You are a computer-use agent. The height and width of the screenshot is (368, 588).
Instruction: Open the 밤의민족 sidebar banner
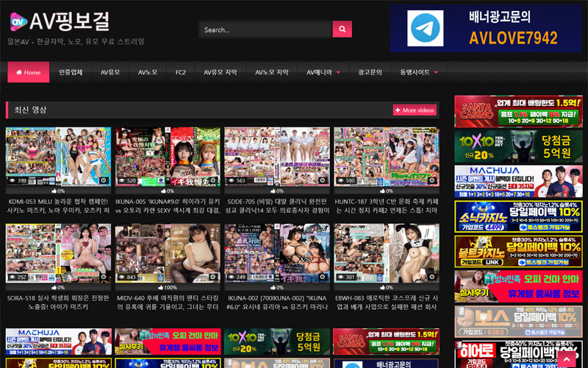(x=518, y=286)
